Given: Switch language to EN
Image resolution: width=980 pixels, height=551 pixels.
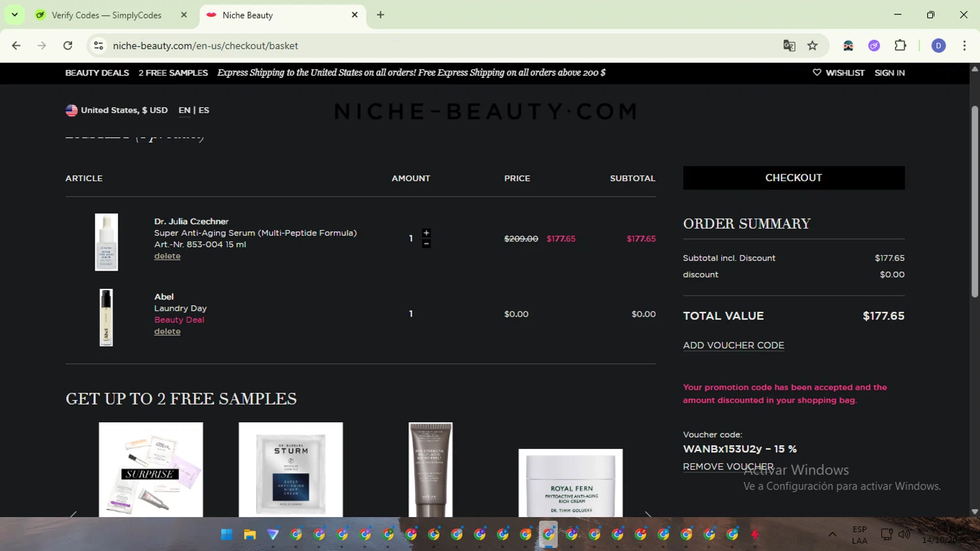Looking at the screenshot, I should pos(184,110).
